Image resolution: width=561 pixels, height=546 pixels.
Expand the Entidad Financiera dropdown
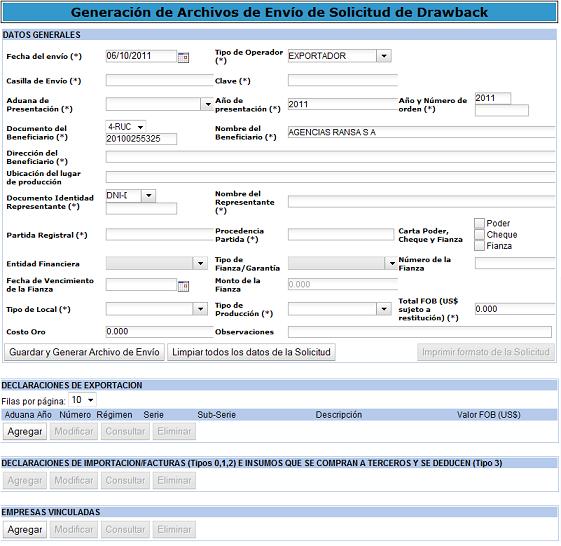(200, 263)
